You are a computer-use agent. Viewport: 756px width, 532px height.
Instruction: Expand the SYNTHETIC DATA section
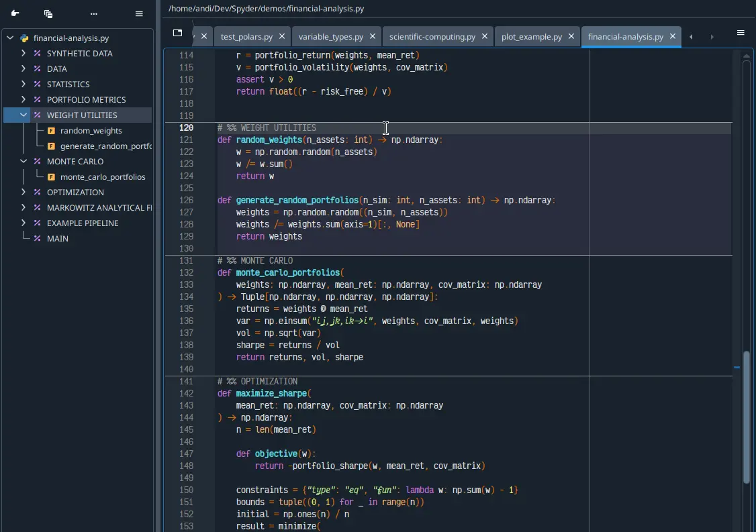click(x=23, y=54)
